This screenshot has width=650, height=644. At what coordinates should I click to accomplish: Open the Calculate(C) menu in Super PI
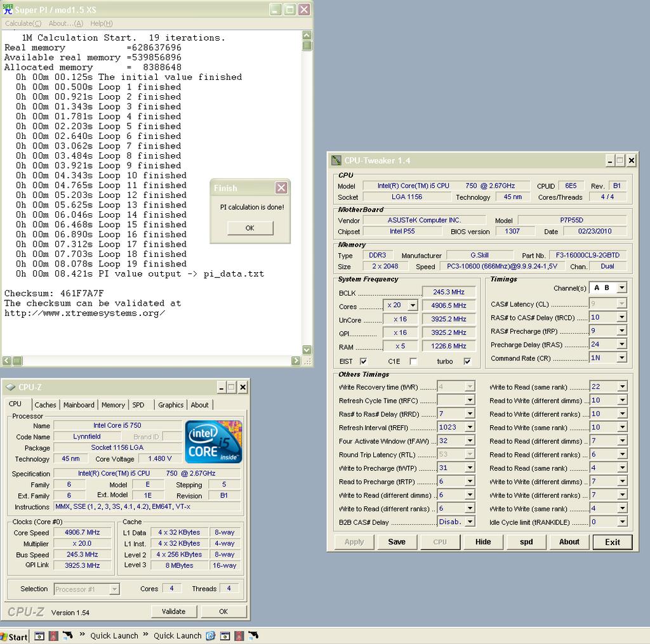click(x=23, y=23)
